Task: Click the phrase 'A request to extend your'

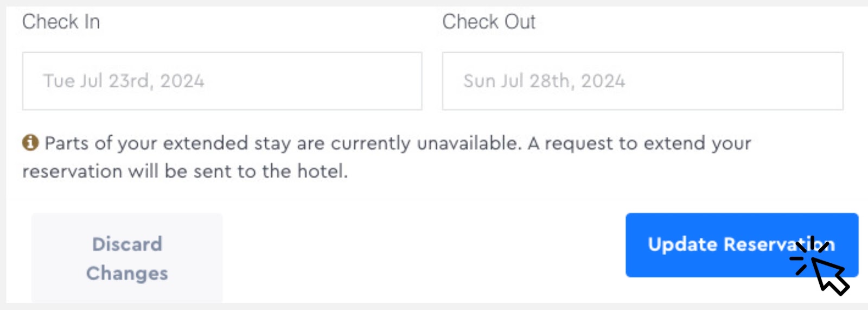Action: [639, 143]
